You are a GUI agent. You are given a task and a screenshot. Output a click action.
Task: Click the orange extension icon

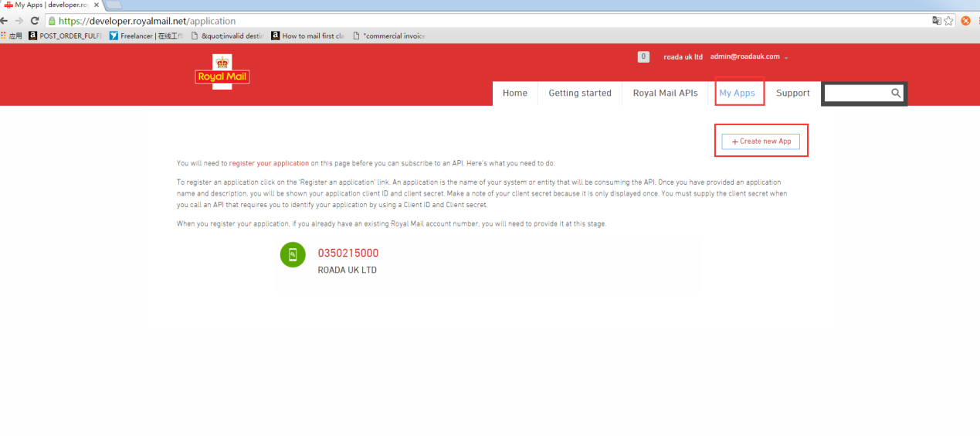pos(965,21)
